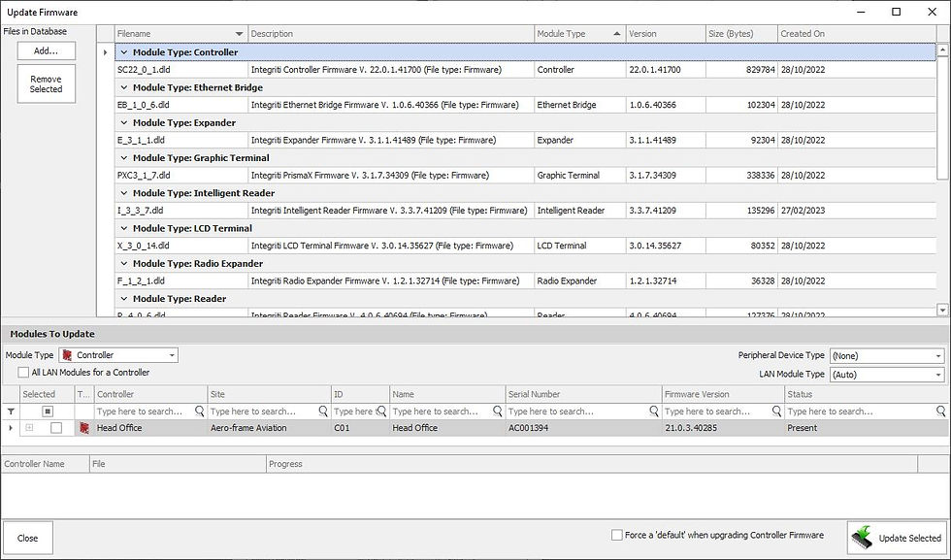Click the firmware list vertical scrollbar thumb
The width and height of the screenshot is (951, 560).
[942, 117]
